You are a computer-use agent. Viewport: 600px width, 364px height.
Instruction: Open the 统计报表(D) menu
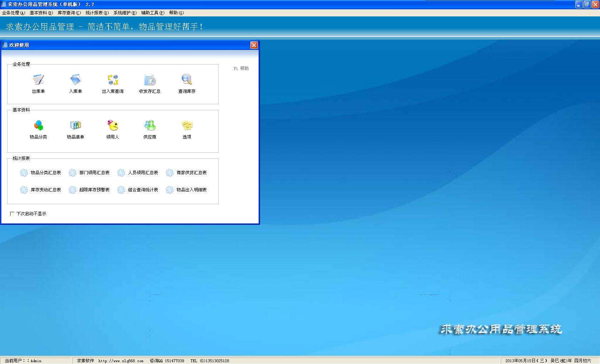pos(97,13)
